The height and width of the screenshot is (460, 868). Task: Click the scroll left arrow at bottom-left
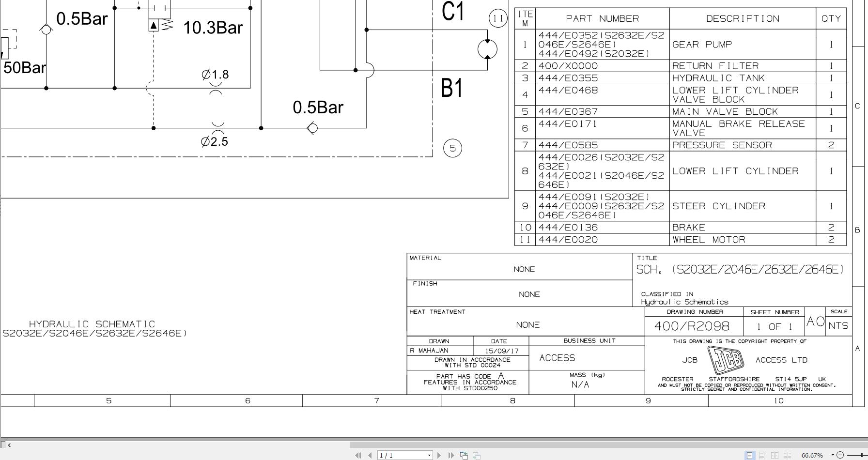pyautogui.click(x=9, y=445)
